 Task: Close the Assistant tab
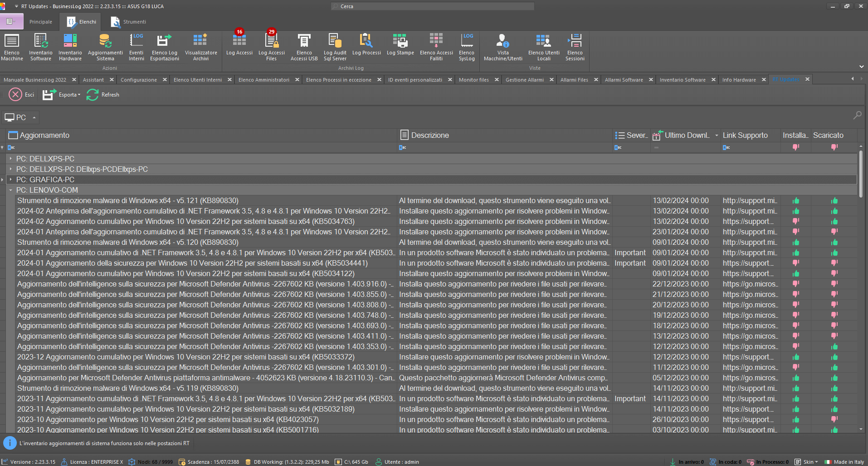(x=112, y=80)
